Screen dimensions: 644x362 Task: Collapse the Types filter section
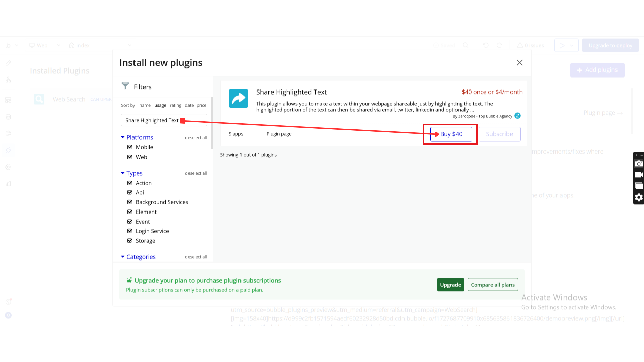[x=123, y=173]
